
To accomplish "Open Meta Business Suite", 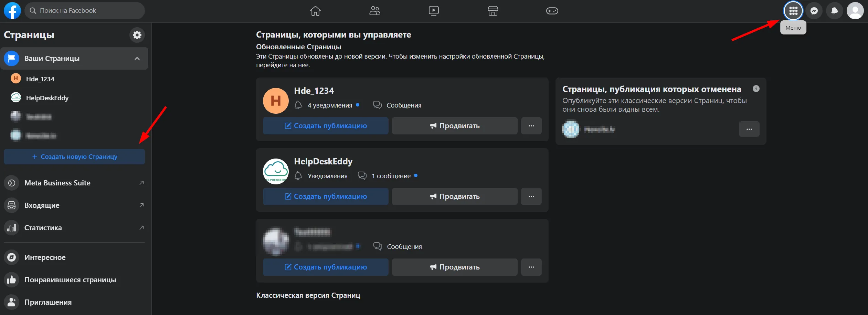I will pos(74,183).
